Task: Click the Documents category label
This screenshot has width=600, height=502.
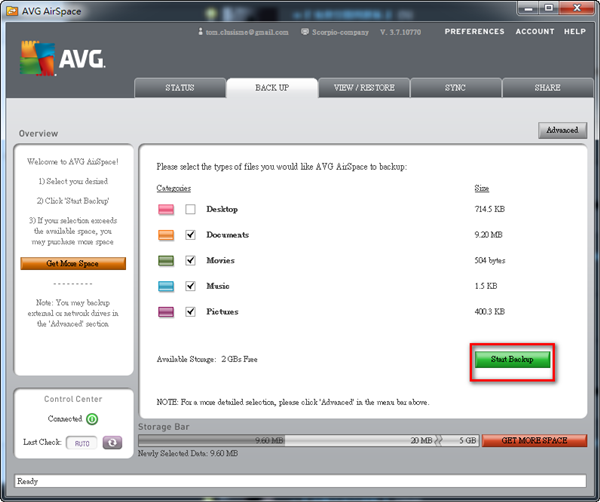Action: tap(228, 235)
